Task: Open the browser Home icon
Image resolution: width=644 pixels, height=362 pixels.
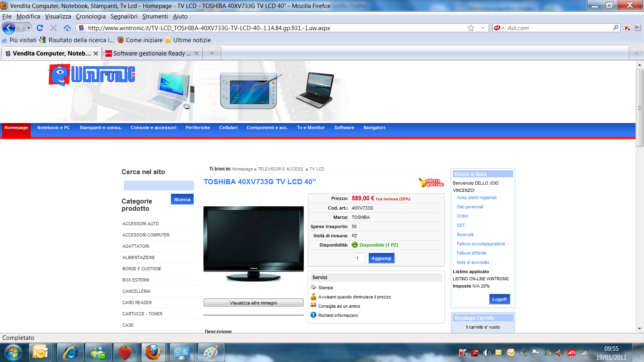Action: [x=67, y=28]
